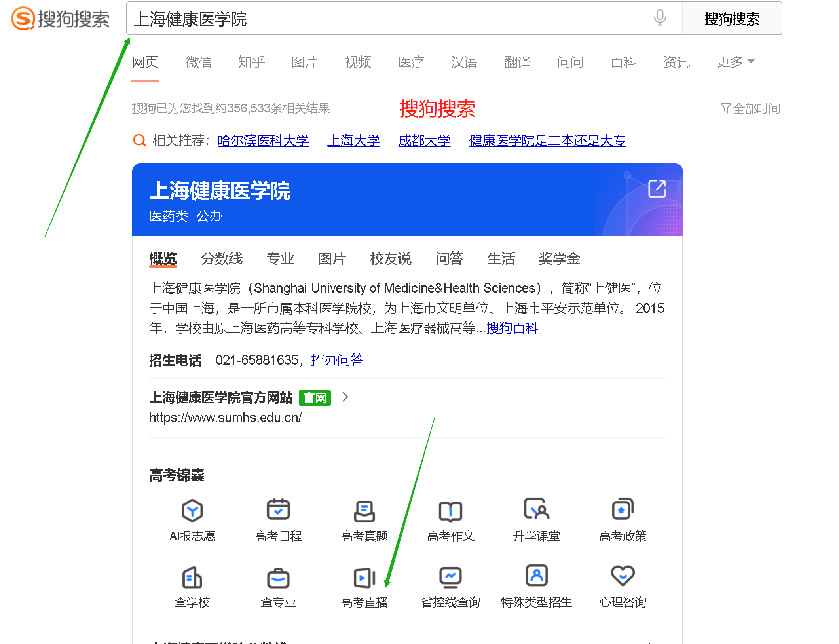Click the 招办问答 link

click(337, 360)
